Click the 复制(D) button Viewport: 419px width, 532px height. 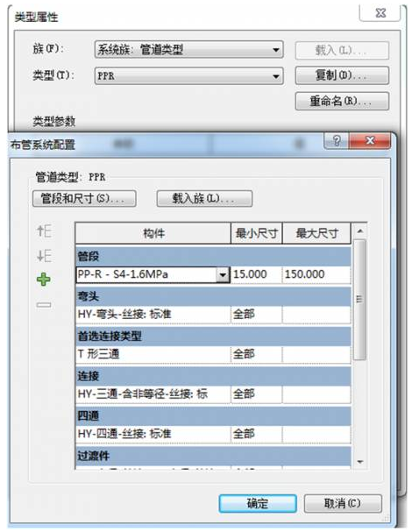342,75
